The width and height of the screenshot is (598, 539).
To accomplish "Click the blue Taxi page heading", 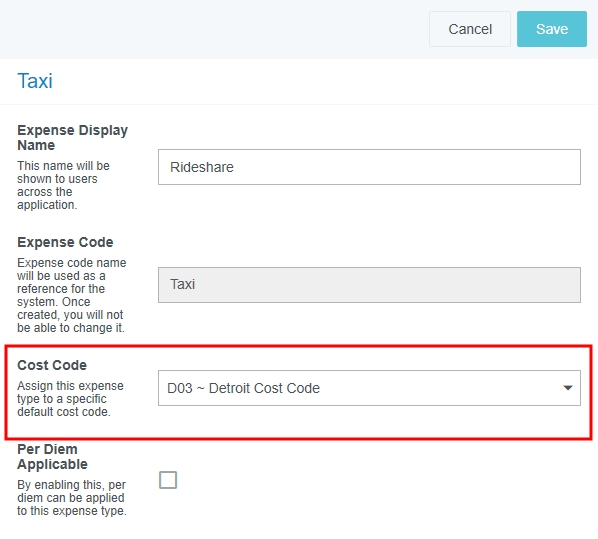I will [x=35, y=81].
